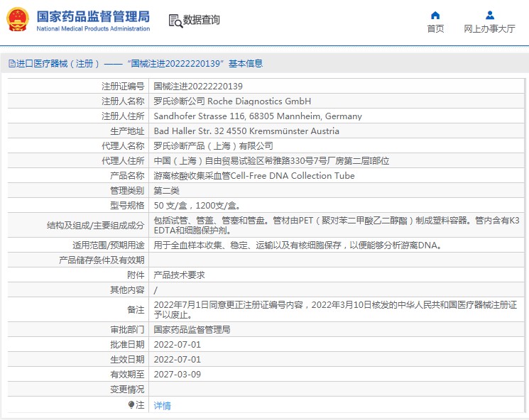Select the 产品技术要求 attachment value

tap(179, 275)
